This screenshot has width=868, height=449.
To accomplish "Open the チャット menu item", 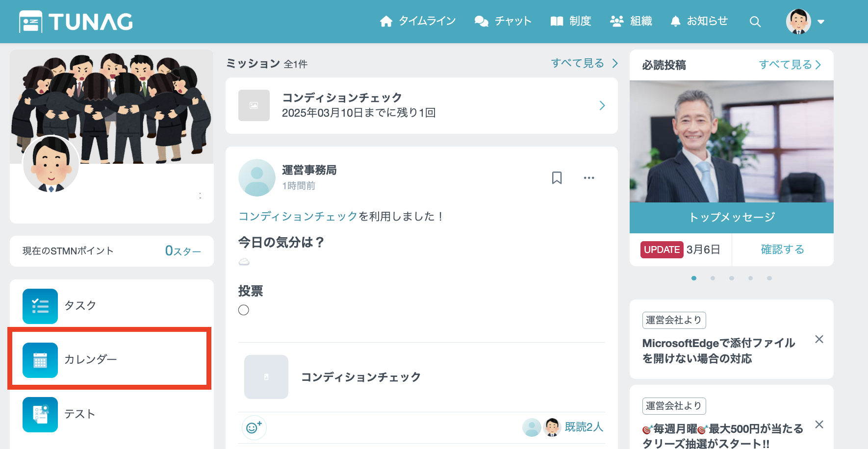I will 503,21.
